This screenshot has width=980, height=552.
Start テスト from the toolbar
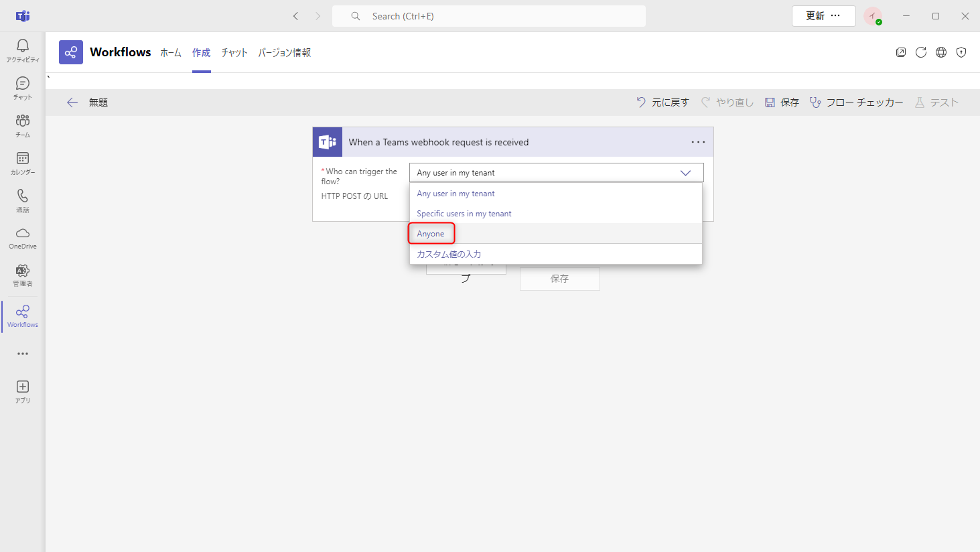pos(936,102)
